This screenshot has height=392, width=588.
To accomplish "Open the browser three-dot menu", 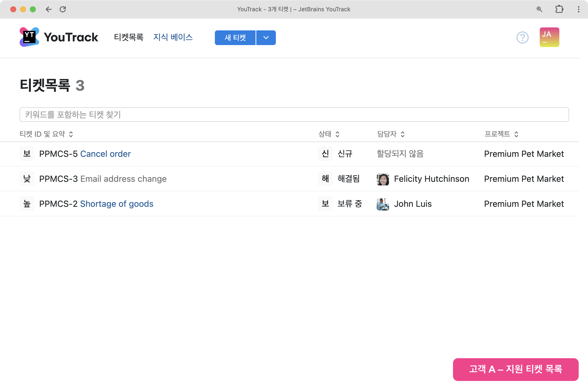I will pos(578,9).
